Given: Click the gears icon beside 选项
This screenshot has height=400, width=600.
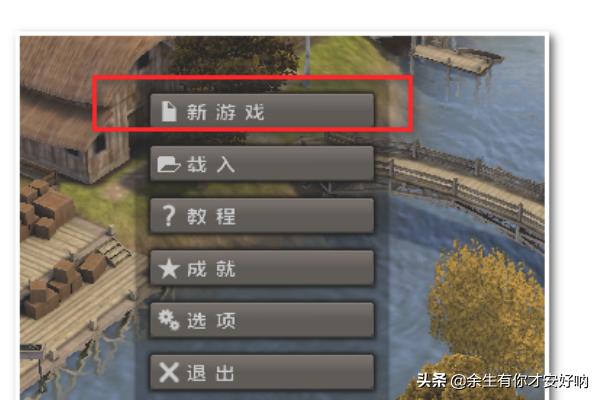Looking at the screenshot, I should click(x=169, y=320).
